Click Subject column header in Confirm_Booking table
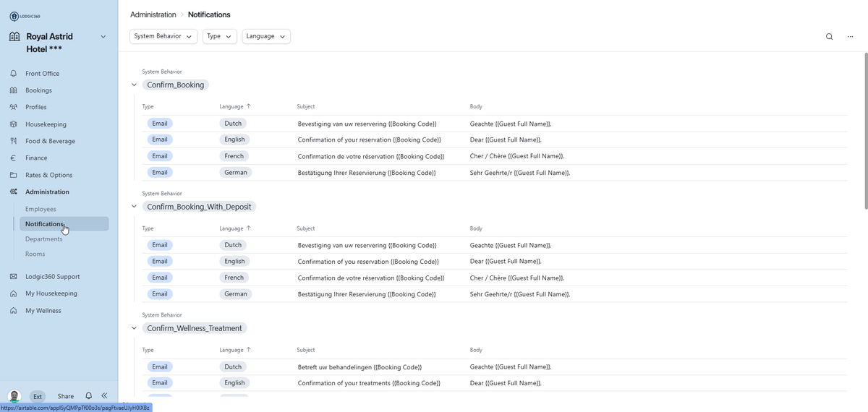Screen dimensions: 868x412 click(305, 106)
